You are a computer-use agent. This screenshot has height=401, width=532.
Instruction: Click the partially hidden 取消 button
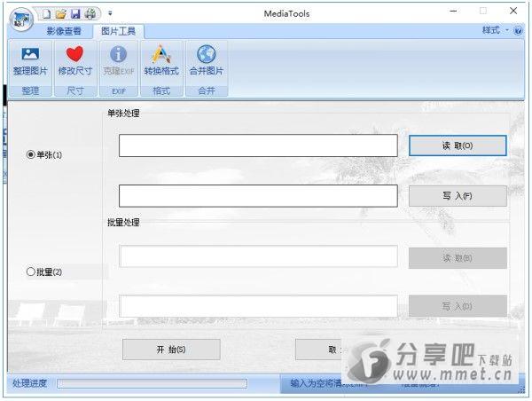coord(319,350)
